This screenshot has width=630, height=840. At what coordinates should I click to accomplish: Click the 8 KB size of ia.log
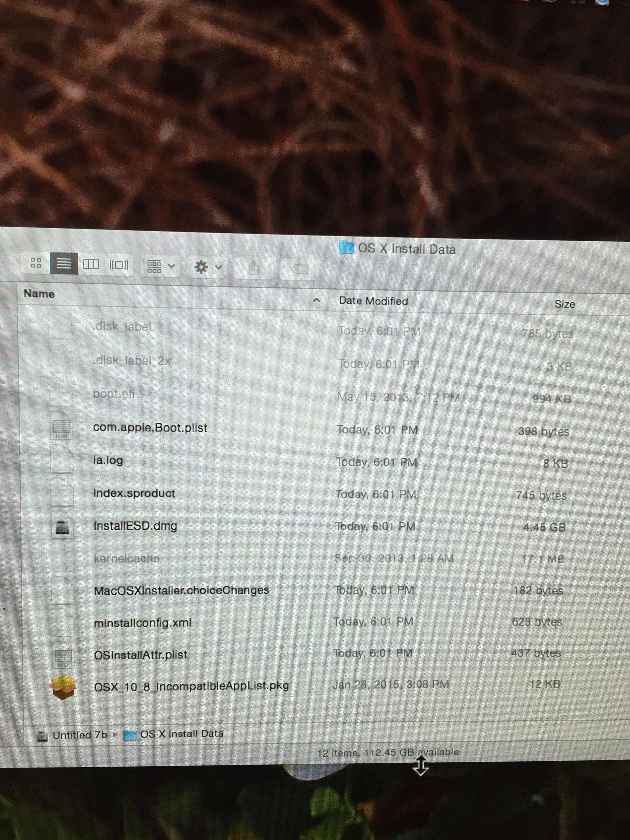coord(555,464)
